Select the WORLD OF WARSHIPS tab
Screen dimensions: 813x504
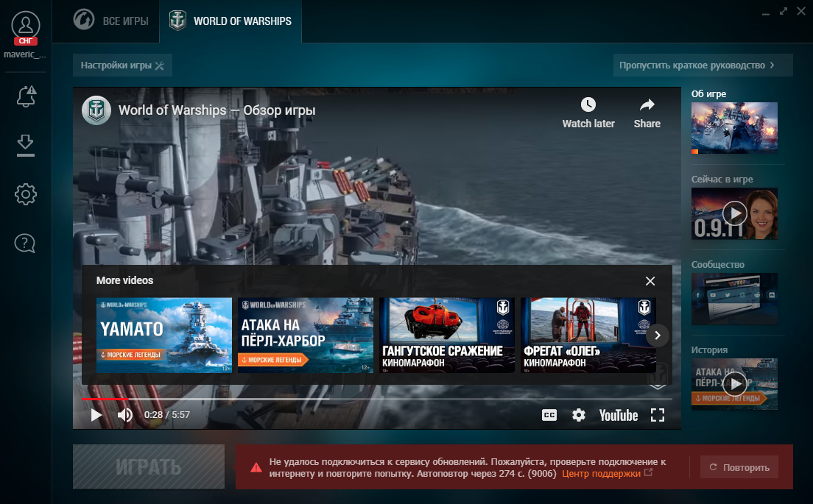[x=230, y=21]
